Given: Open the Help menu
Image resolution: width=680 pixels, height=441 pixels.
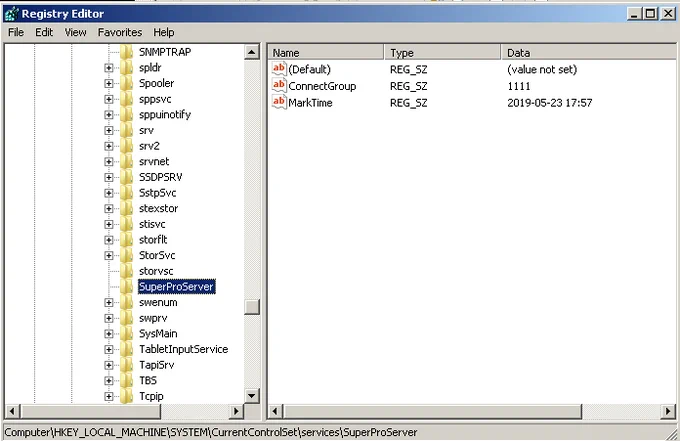Looking at the screenshot, I should 163,32.
